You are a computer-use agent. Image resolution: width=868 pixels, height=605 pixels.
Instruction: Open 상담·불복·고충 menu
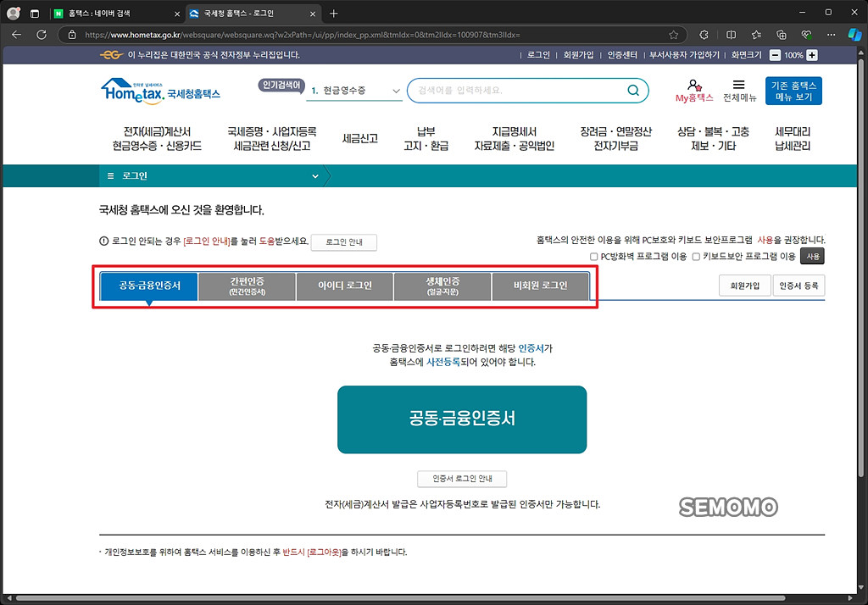click(x=713, y=138)
